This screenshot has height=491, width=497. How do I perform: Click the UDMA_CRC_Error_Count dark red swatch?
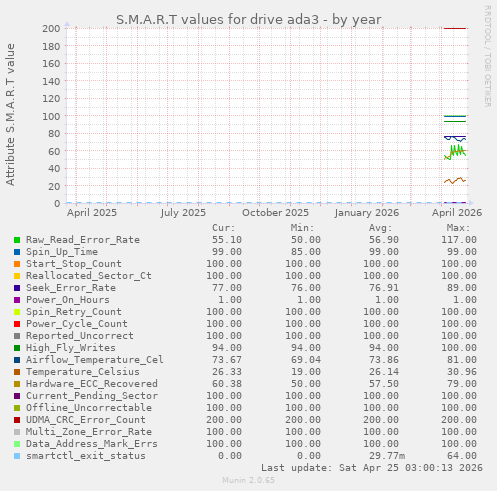(x=17, y=420)
